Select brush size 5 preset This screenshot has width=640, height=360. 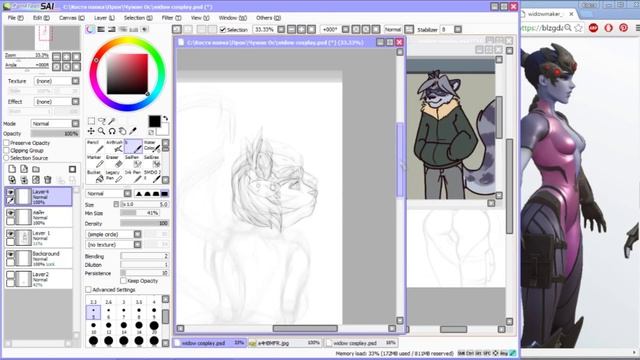pos(93,313)
